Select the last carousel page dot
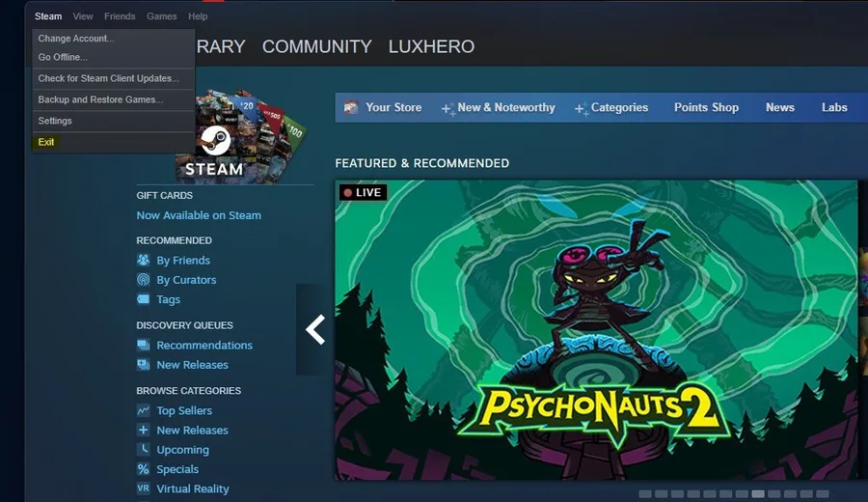Image resolution: width=868 pixels, height=502 pixels. pyautogui.click(x=823, y=493)
